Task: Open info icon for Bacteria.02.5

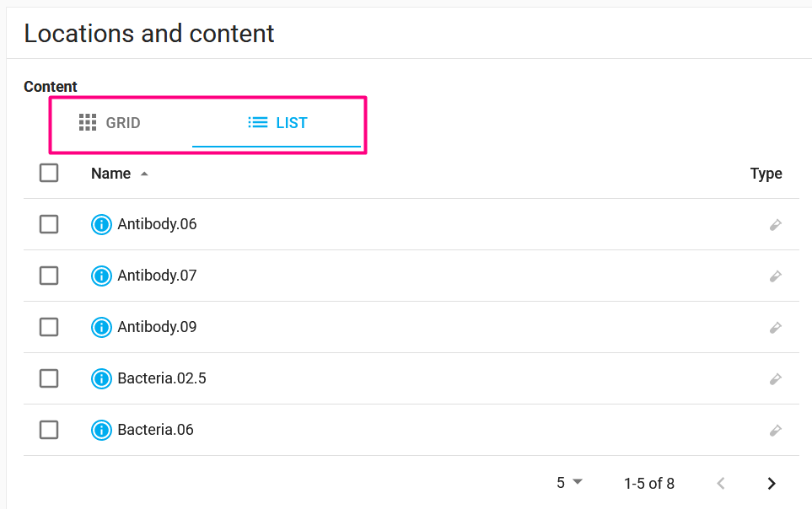Action: tap(101, 378)
